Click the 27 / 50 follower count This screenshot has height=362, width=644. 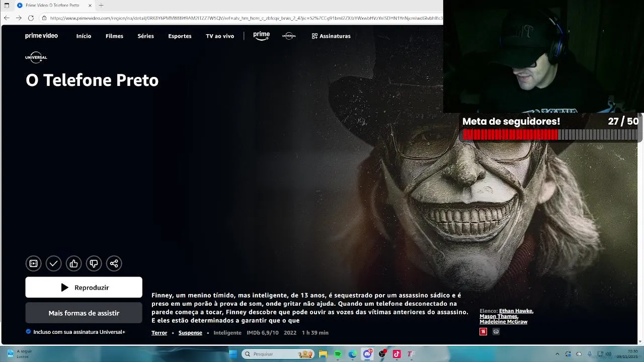(623, 121)
